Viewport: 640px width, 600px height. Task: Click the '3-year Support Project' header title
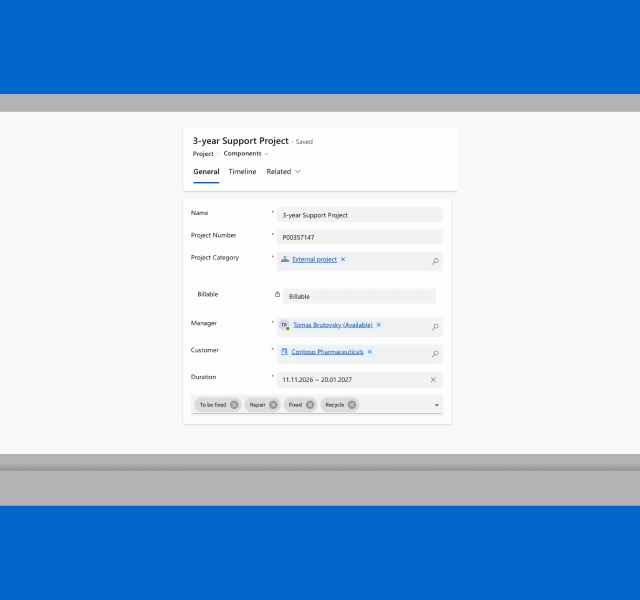click(241, 141)
